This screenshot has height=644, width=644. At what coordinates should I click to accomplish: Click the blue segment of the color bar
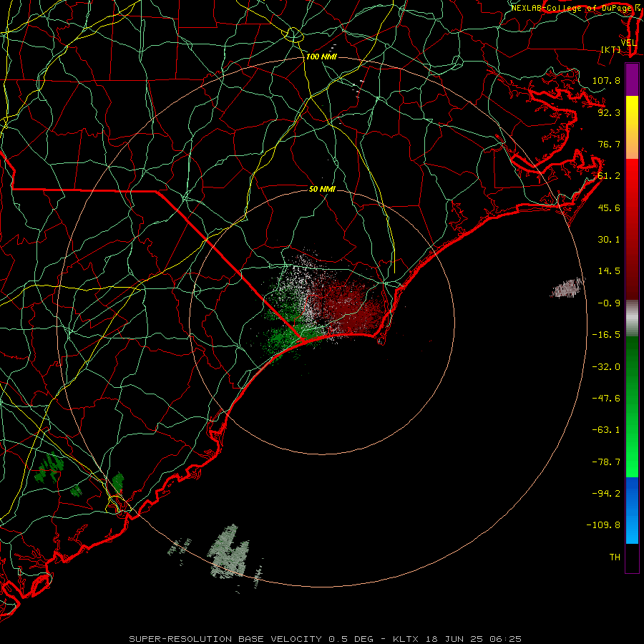coord(632,510)
